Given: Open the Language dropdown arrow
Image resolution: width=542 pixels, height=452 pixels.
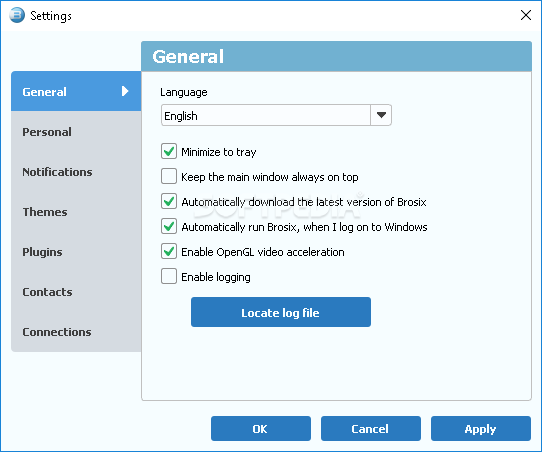Looking at the screenshot, I should tap(381, 115).
